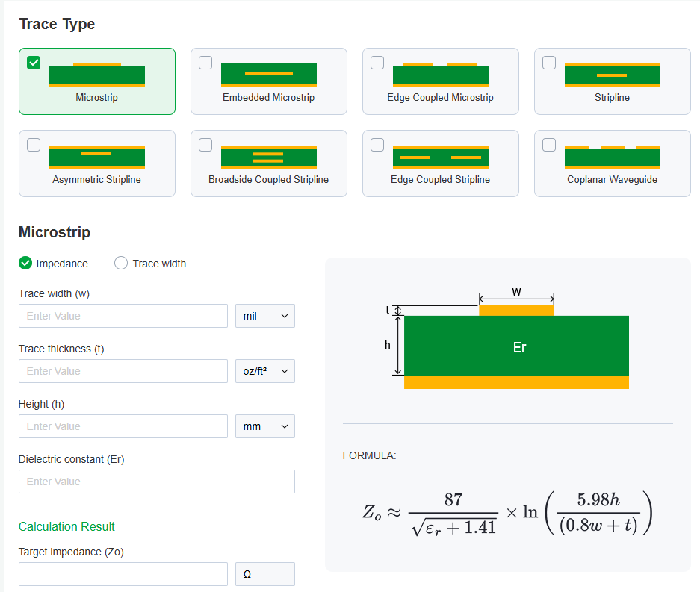
Task: Select the Trace width radio option
Action: coord(121,263)
